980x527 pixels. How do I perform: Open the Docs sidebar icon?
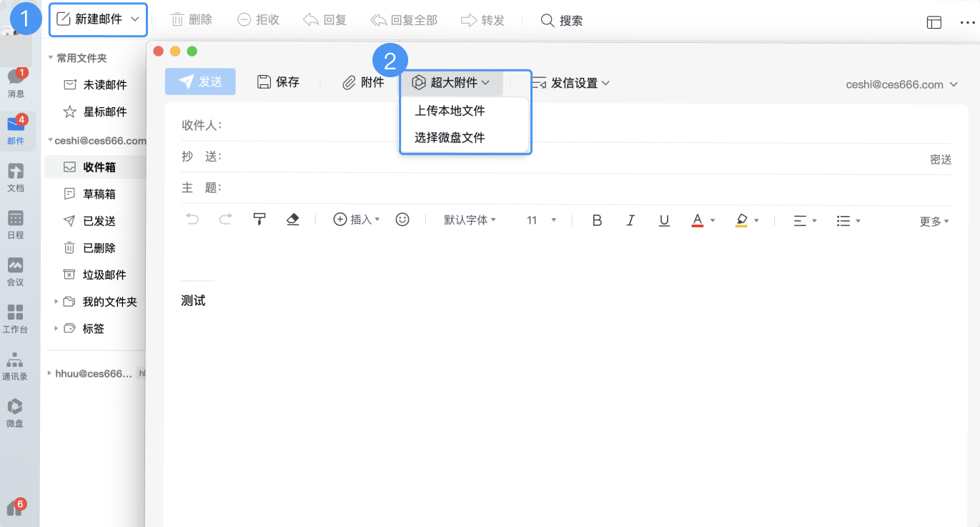click(x=16, y=178)
